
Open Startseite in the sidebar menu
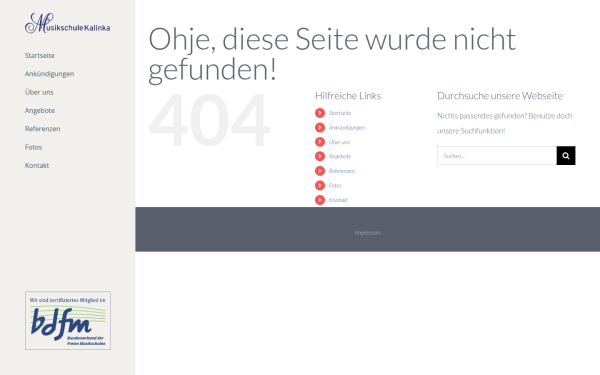pos(39,55)
